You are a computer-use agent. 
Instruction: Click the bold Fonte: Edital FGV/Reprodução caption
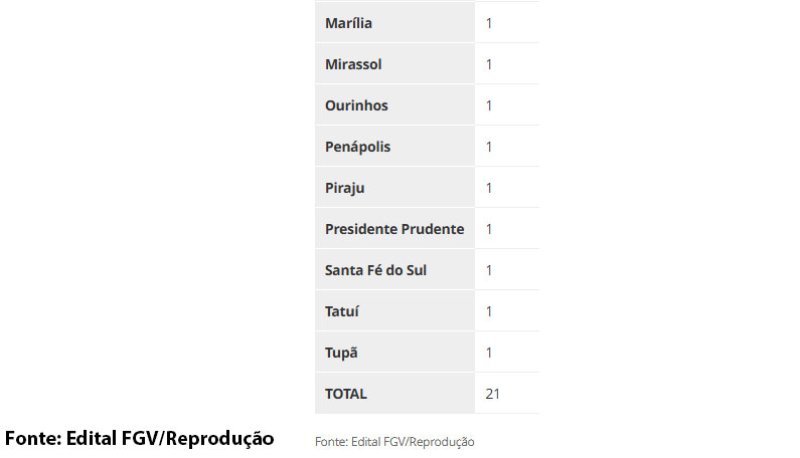[x=139, y=438]
